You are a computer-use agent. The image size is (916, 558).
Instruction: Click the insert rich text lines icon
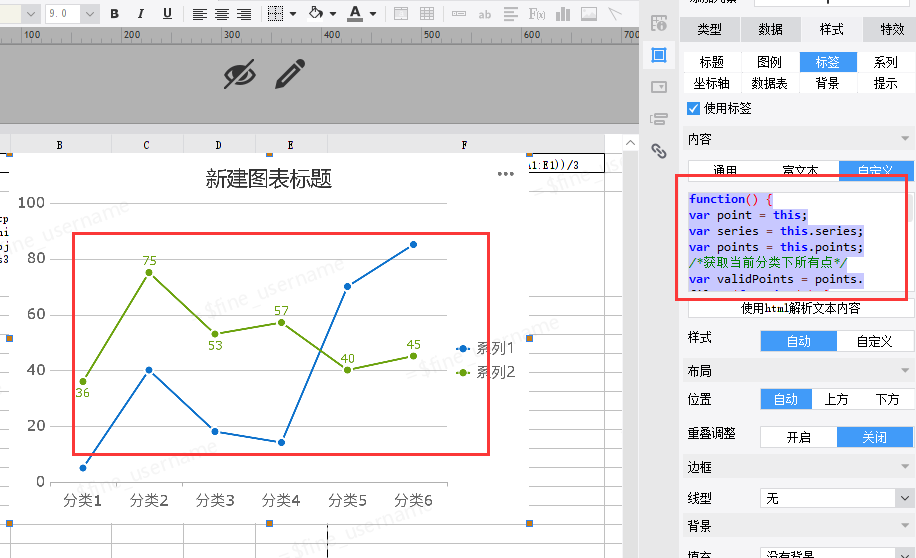[511, 13]
